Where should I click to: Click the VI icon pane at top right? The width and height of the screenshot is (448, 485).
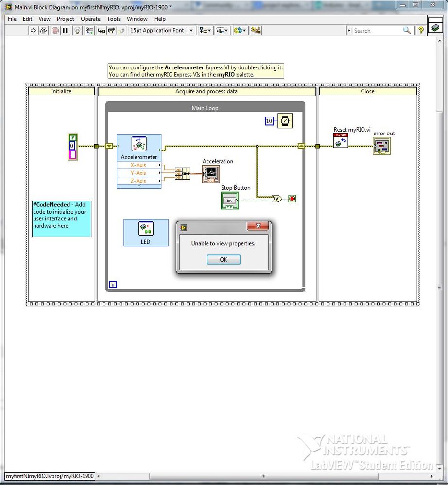(435, 27)
